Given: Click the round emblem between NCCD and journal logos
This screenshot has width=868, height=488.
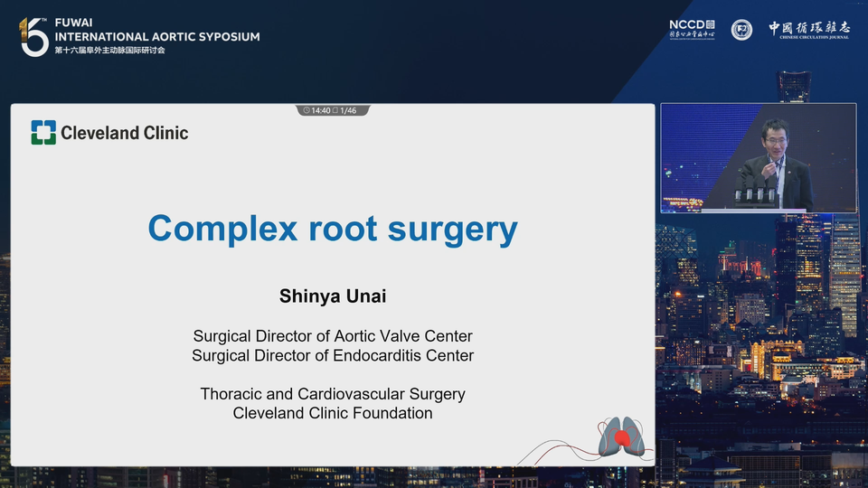Looking at the screenshot, I should [741, 30].
